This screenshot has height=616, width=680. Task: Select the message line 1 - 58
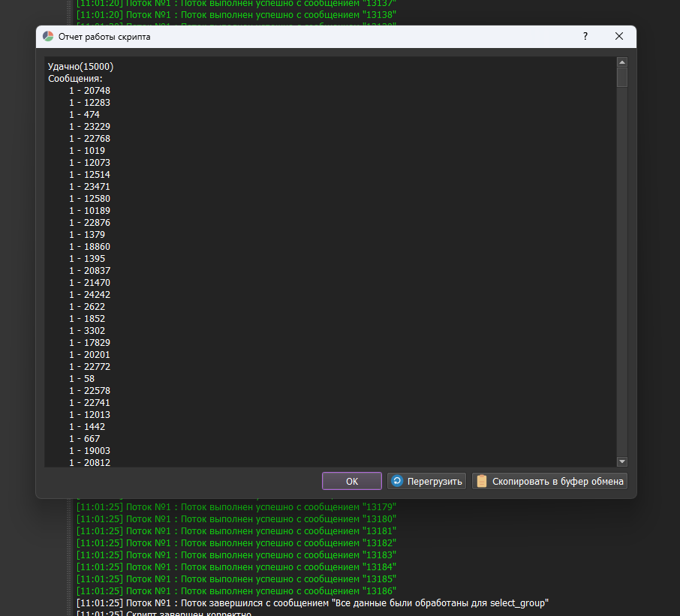[x=81, y=378]
